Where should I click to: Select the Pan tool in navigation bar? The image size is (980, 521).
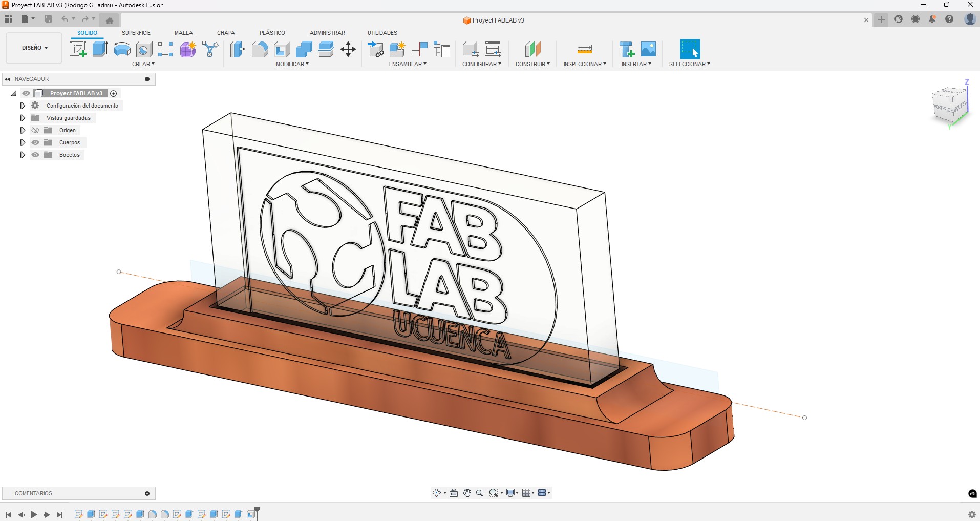466,492
